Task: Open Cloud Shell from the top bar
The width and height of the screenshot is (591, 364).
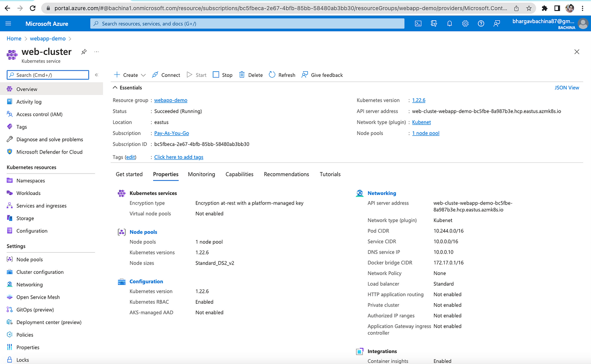Action: tap(418, 24)
